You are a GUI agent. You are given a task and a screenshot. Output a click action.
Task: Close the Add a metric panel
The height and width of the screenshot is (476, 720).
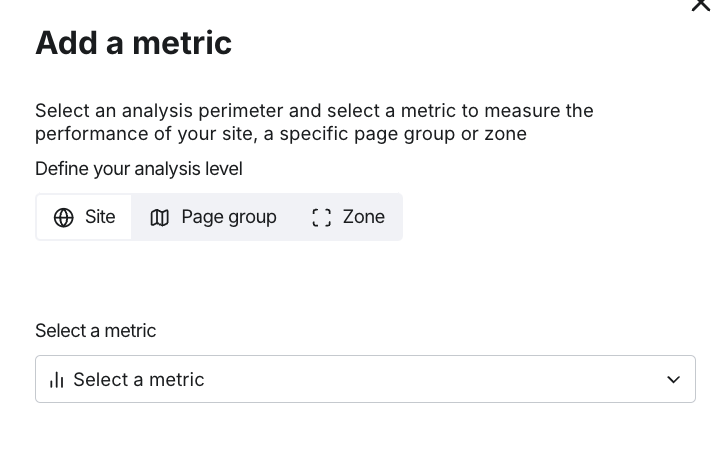701,4
